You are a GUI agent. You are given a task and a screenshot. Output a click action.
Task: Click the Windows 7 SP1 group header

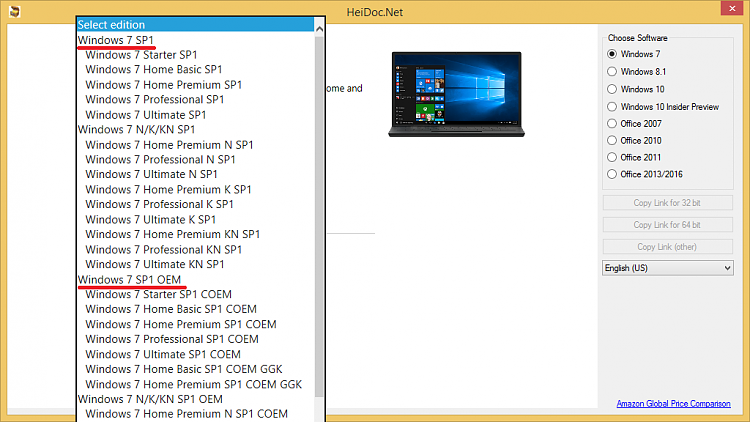(x=116, y=40)
